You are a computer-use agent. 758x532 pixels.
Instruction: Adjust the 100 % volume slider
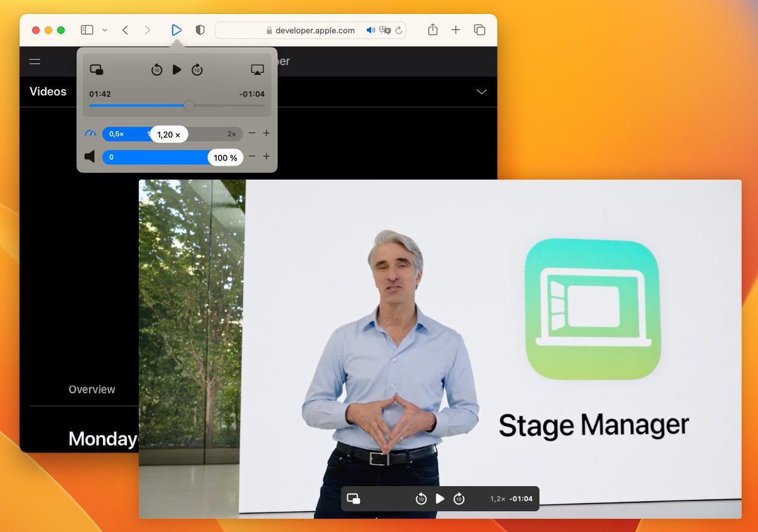coord(172,157)
